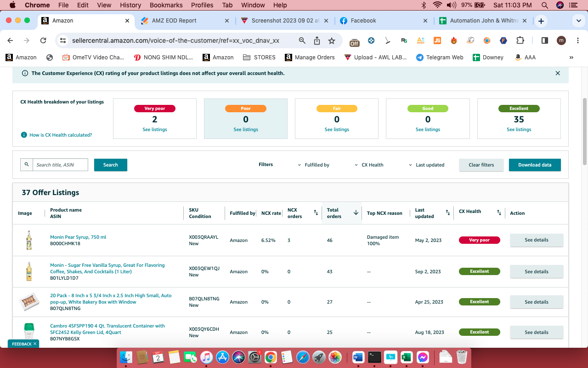Click the Fair rating label badge

(337, 109)
